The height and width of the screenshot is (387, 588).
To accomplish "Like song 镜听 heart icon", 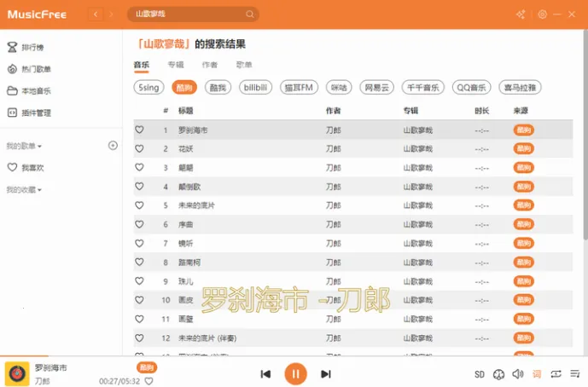I will point(139,243).
